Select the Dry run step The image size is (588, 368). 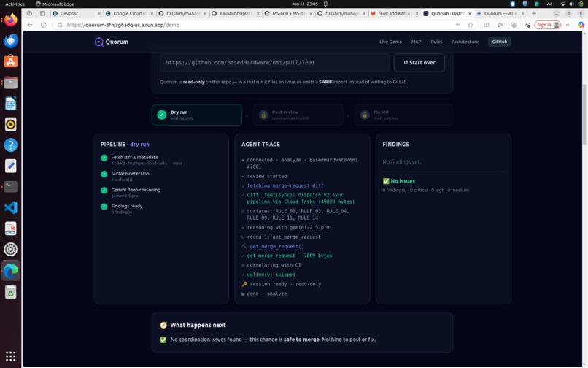tap(197, 115)
